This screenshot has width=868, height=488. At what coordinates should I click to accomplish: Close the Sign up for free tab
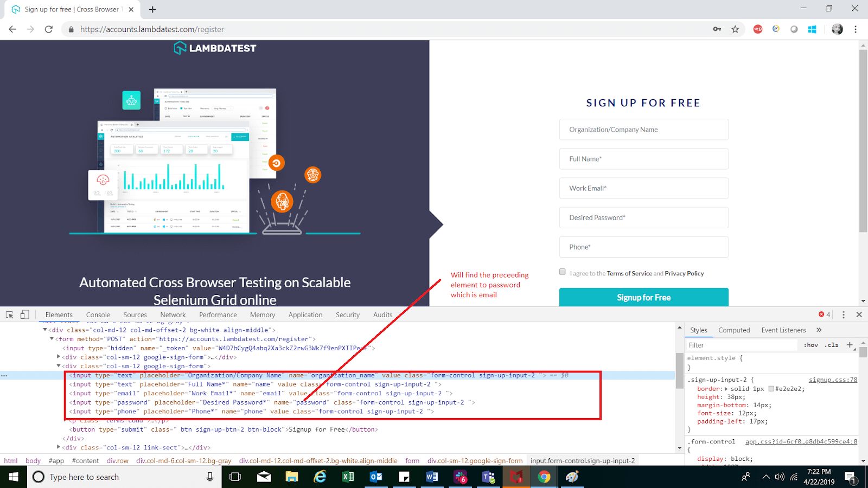(x=131, y=9)
